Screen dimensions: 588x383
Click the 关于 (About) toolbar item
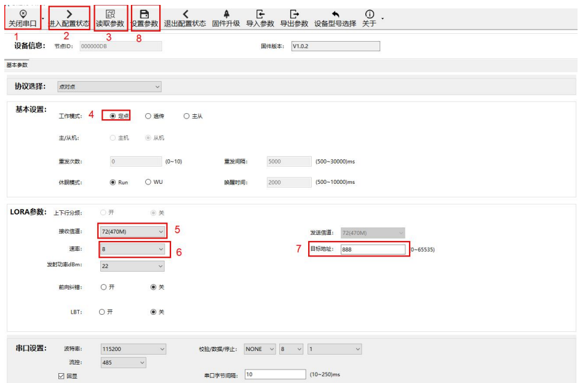pyautogui.click(x=369, y=14)
